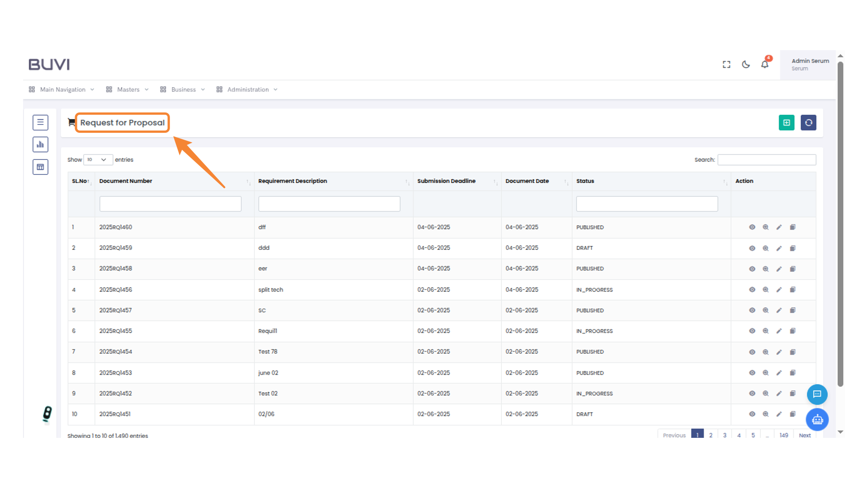Click the Search input field
Image resolution: width=868 pixels, height=488 pixels.
[x=766, y=160]
